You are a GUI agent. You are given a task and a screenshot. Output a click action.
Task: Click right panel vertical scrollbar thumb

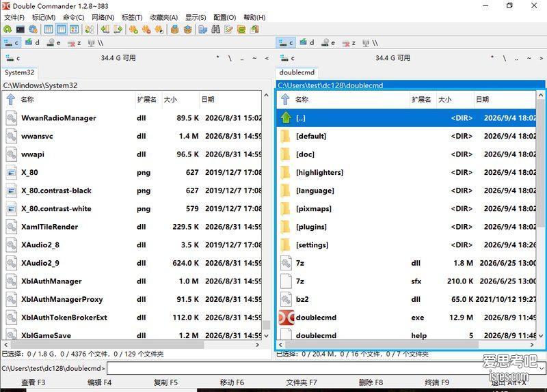[x=541, y=163]
